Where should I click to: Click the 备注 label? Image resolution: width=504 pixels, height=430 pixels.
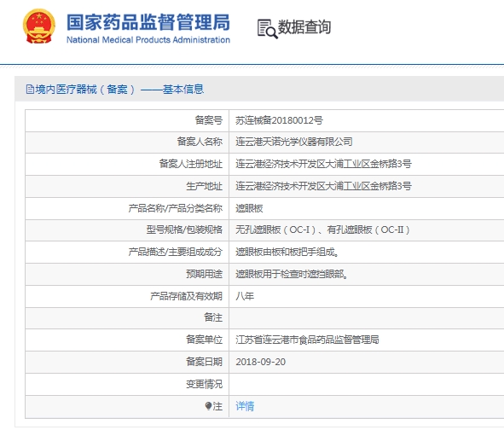(x=213, y=317)
